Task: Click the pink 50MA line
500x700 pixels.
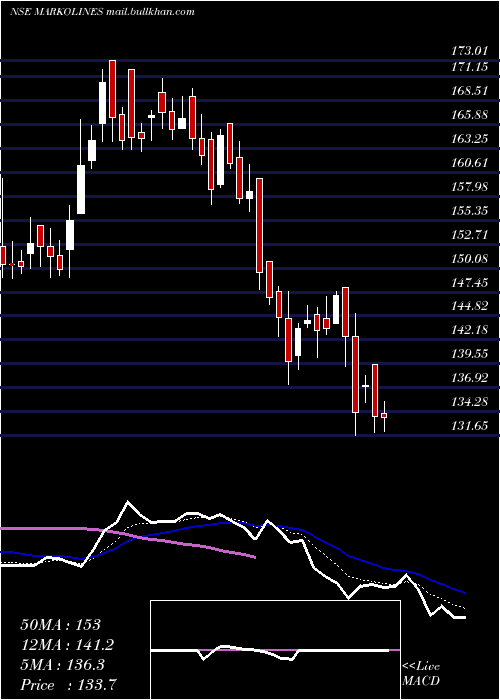Action: click(x=129, y=536)
